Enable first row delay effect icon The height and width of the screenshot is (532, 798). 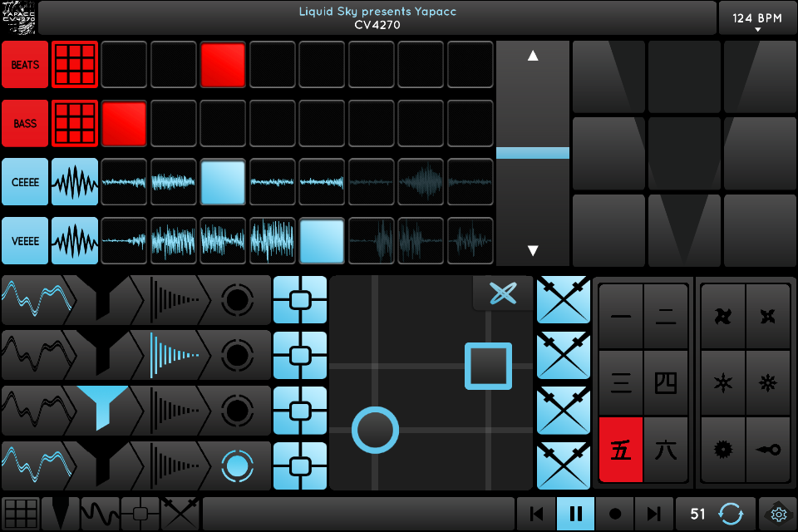click(174, 300)
